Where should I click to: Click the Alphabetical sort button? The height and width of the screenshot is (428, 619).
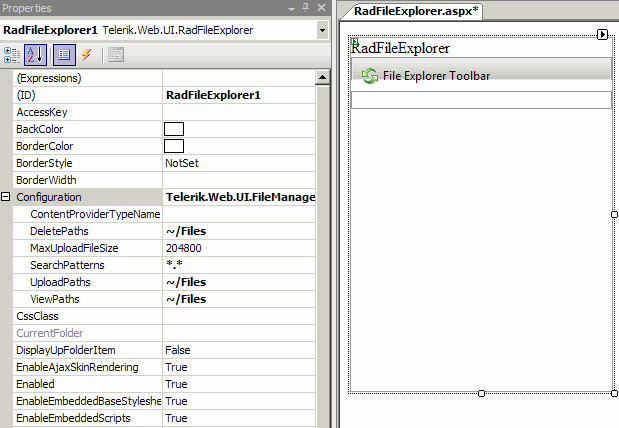36,55
